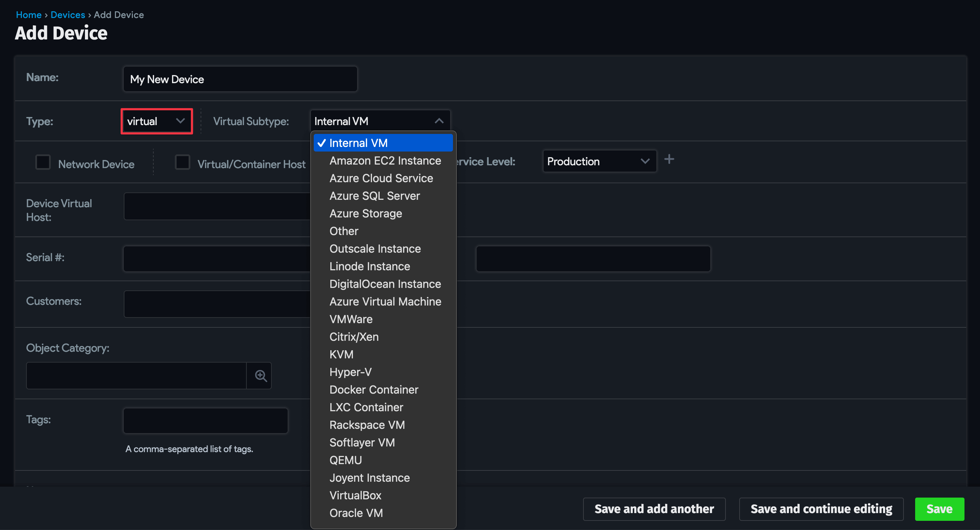Select the Hyper-V option

pyautogui.click(x=350, y=372)
